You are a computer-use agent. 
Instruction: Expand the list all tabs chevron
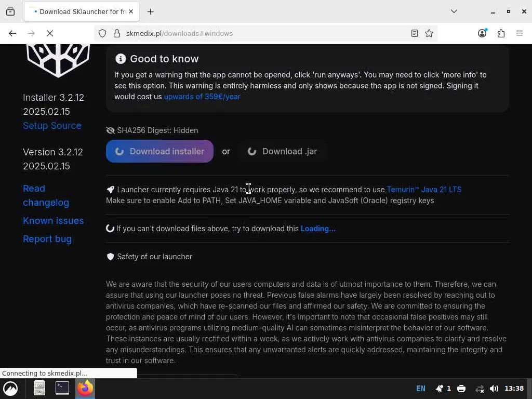454,11
